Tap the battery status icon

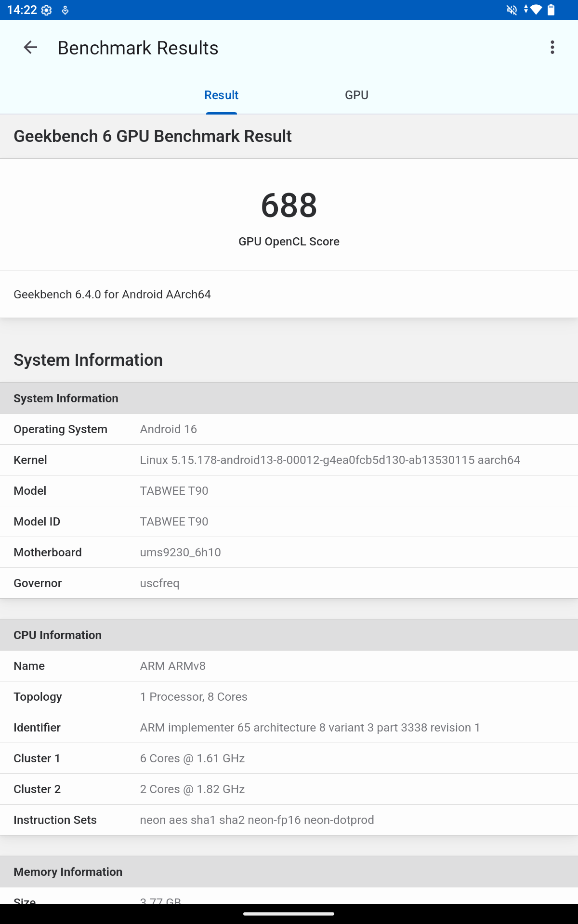[552, 10]
